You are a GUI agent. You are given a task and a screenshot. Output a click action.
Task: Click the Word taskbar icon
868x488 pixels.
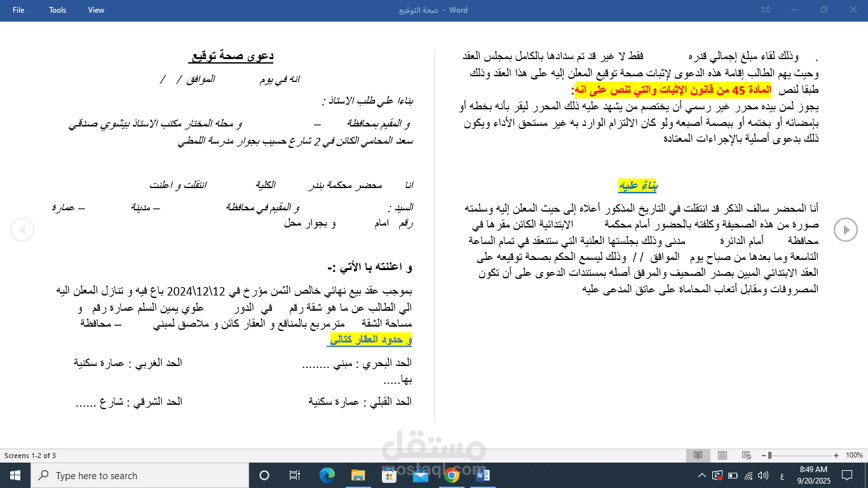483,475
